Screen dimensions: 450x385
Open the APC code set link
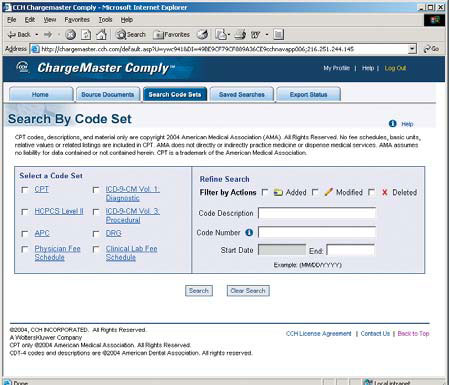(x=42, y=233)
